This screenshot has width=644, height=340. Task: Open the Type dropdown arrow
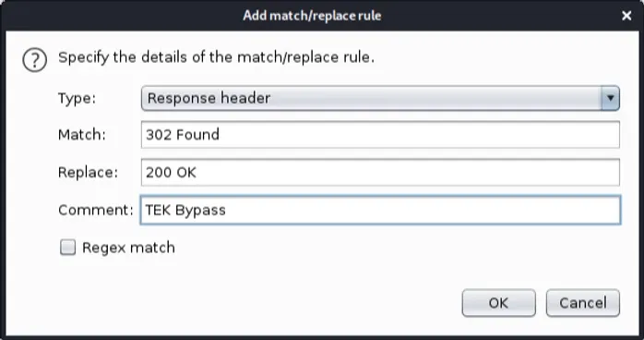[610, 98]
